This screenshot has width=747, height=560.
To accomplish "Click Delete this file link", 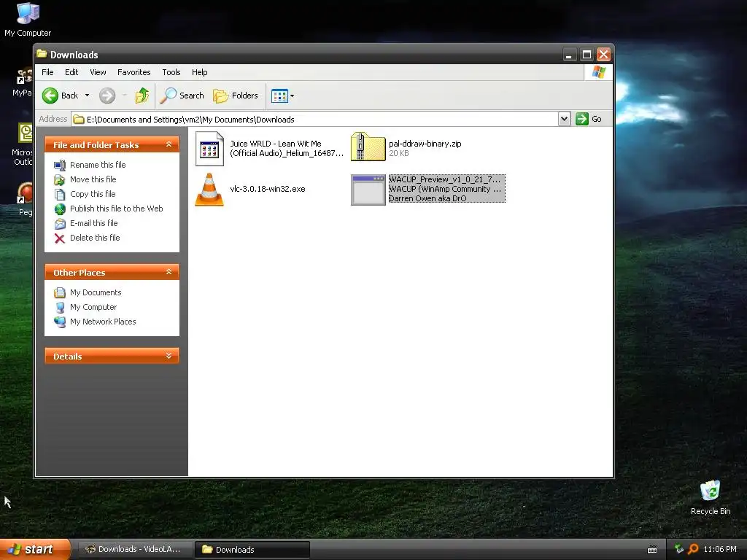I will 95,238.
